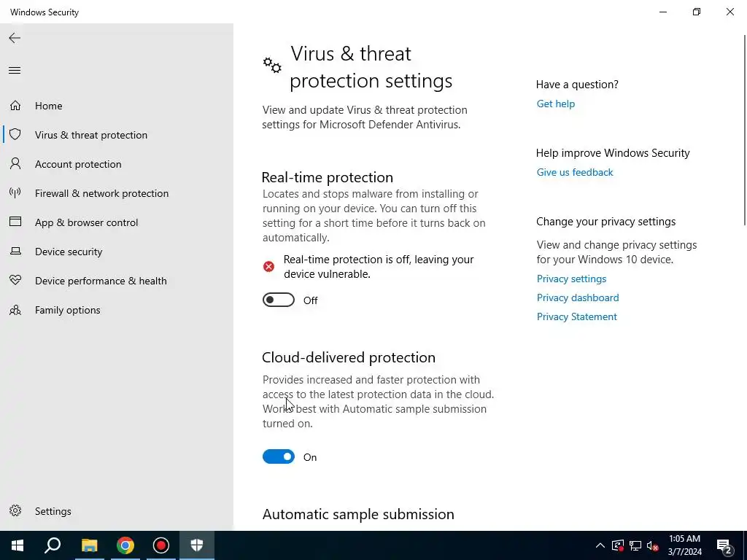
Task: Click the gears icon beside page title
Action: click(x=272, y=65)
